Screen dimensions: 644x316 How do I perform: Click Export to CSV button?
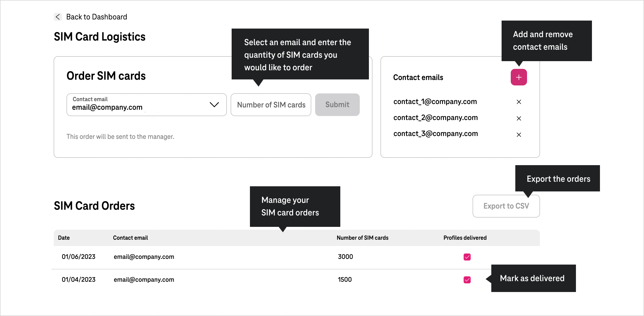506,206
